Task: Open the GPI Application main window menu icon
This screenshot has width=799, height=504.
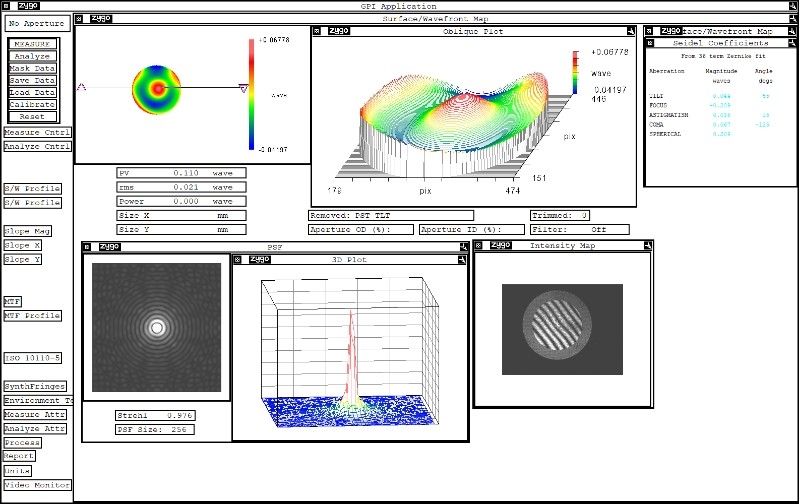Action: [6, 6]
